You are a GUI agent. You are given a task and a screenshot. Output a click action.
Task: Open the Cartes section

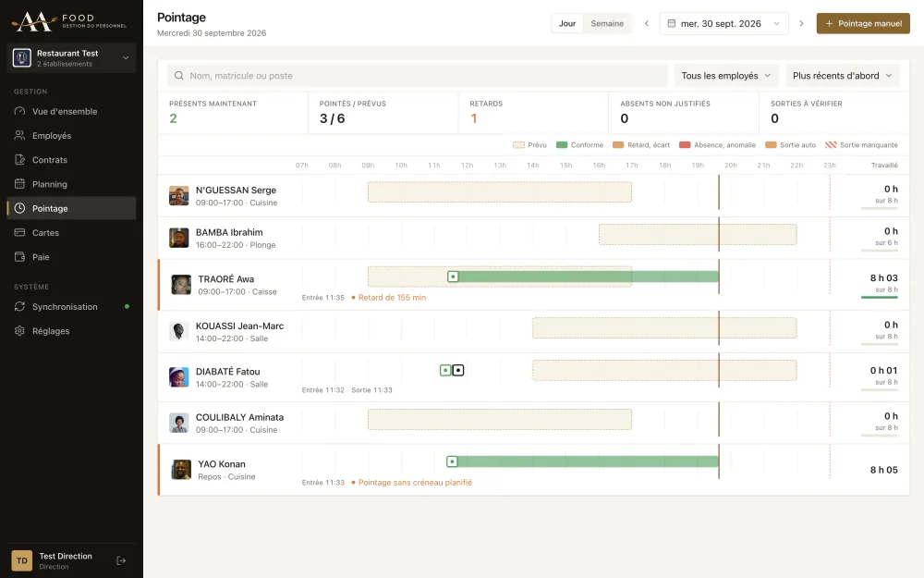point(71,232)
